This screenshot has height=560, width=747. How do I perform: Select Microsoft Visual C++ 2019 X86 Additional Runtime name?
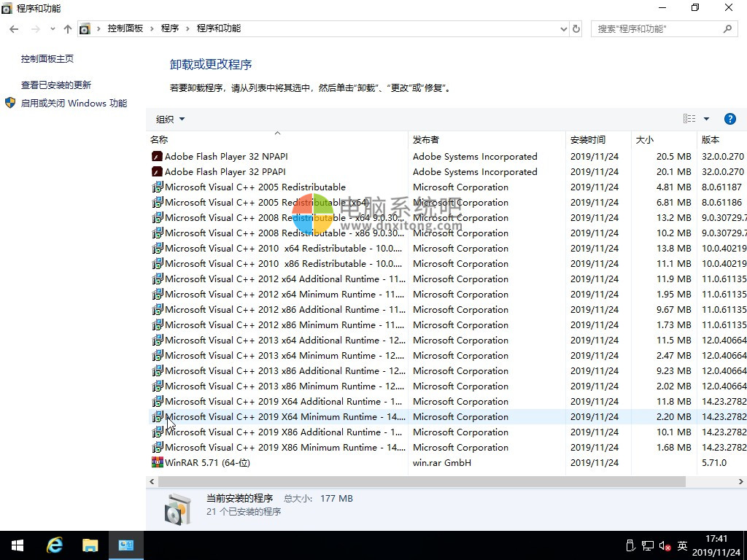pos(284,432)
